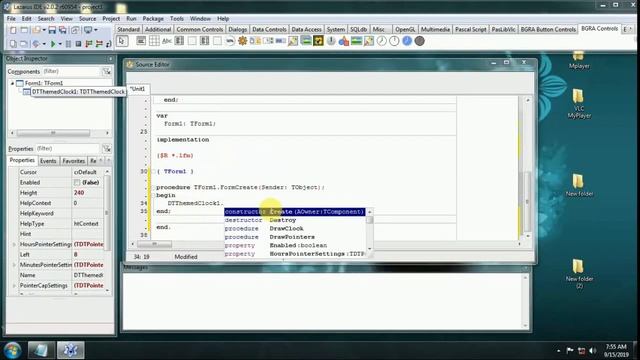Viewport: 640px width, 360px height.
Task: Click the Stop execution icon
Action: [x=78, y=44]
